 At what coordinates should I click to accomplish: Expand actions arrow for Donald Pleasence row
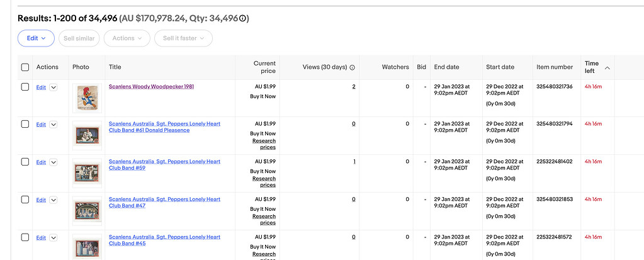[x=53, y=125]
